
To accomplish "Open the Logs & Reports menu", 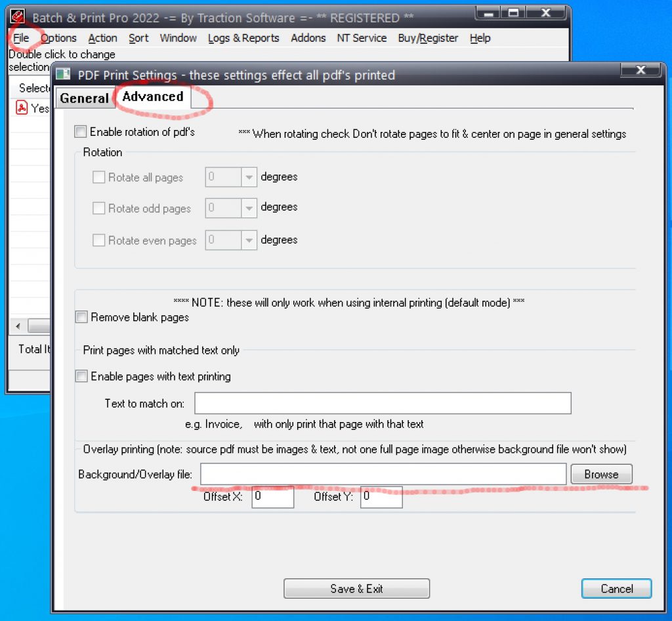I will click(243, 38).
